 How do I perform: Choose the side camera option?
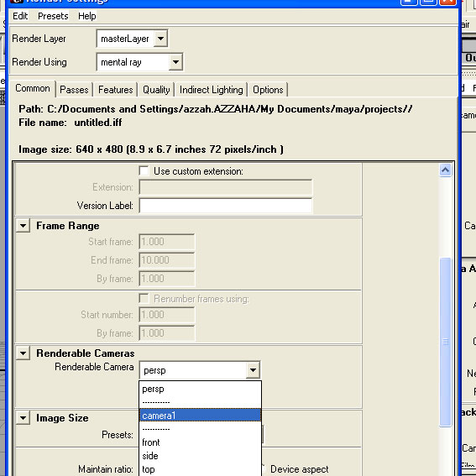200,456
